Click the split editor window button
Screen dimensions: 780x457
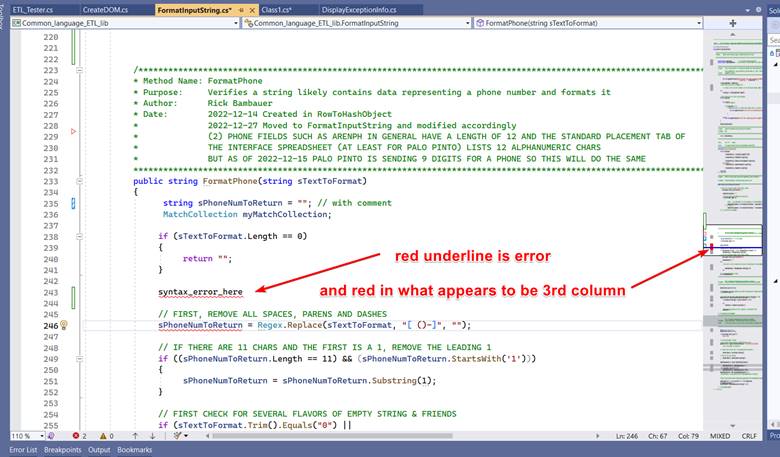[733, 23]
